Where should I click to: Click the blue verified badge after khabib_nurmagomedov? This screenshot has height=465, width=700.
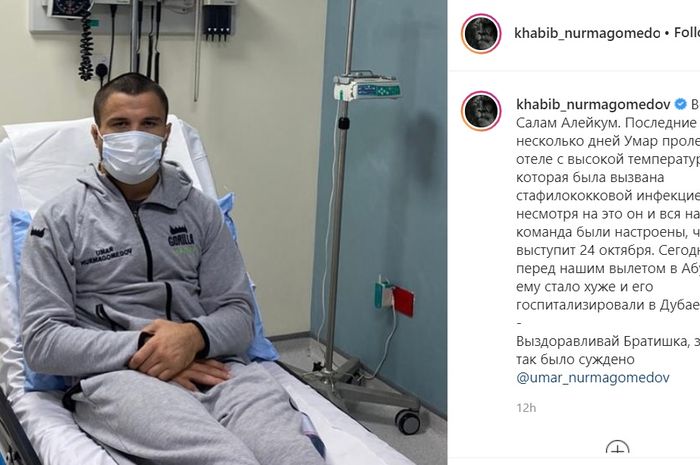pyautogui.click(x=680, y=104)
